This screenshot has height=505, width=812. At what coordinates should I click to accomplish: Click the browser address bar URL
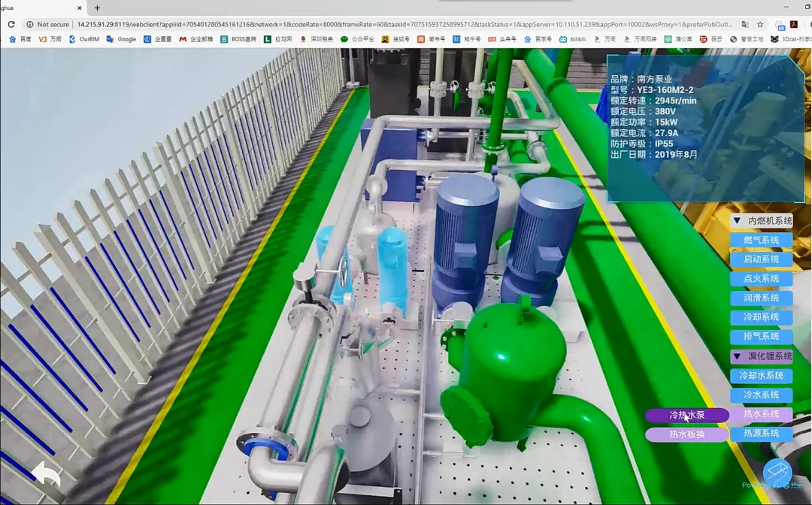point(404,24)
